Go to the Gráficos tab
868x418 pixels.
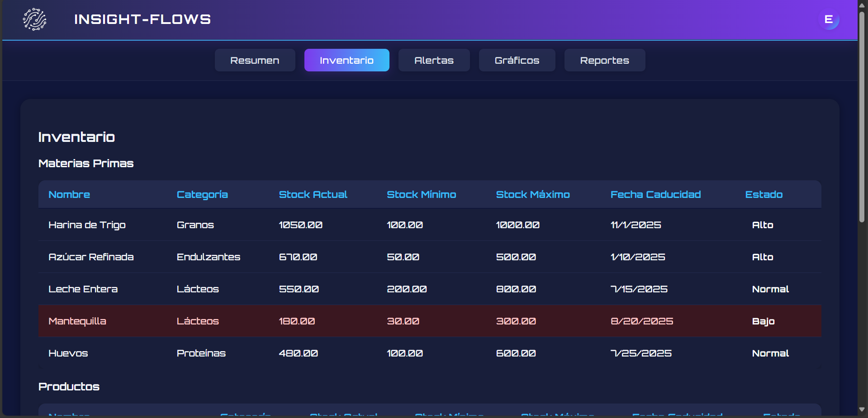point(517,60)
